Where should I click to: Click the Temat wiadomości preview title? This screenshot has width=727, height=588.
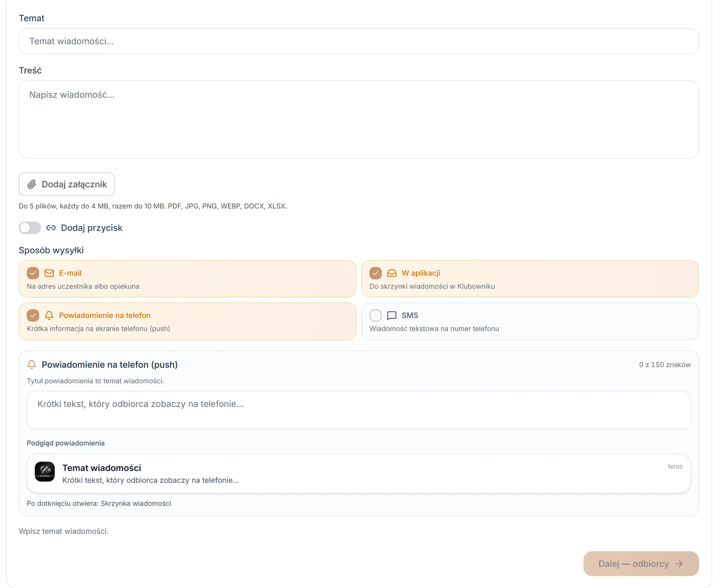102,468
